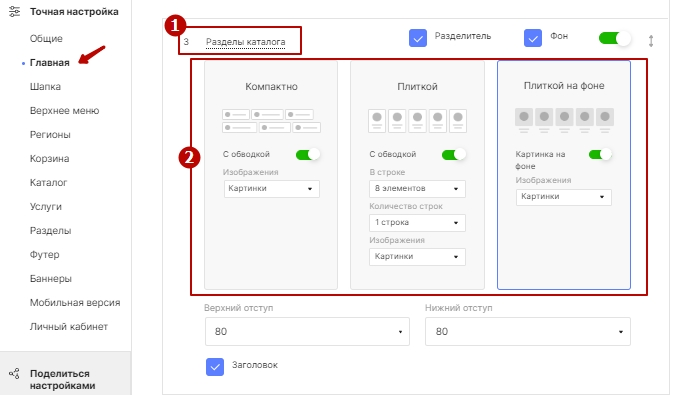The height and width of the screenshot is (395, 682).
Task: Select Главная in the sidebar
Action: pyautogui.click(x=50, y=63)
